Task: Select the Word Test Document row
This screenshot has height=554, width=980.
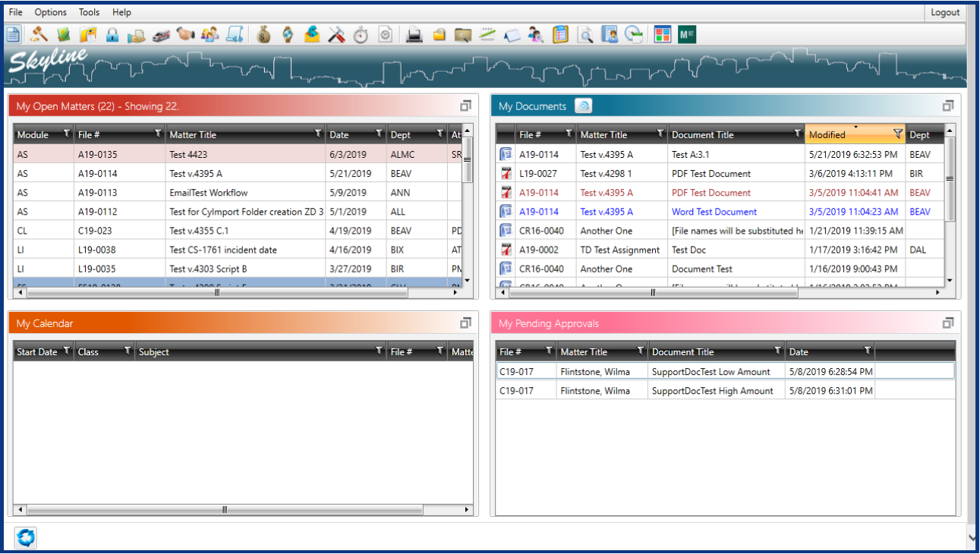Action: 714,212
